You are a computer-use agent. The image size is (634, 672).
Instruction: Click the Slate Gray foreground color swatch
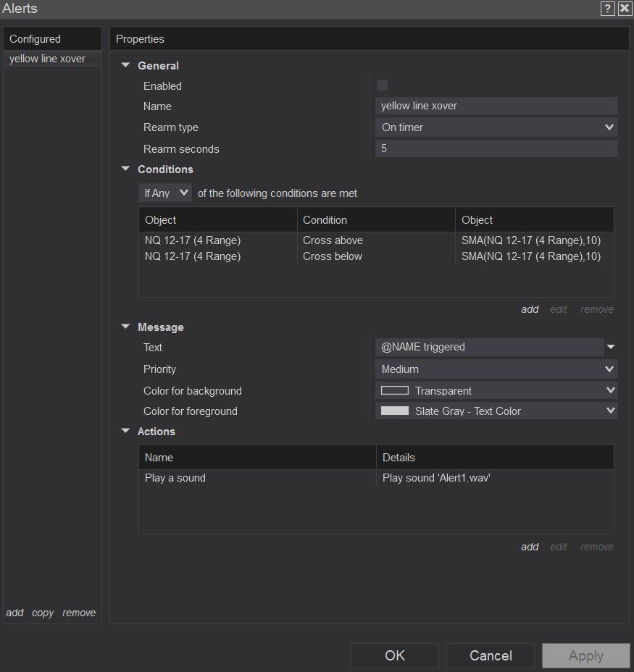tap(395, 411)
